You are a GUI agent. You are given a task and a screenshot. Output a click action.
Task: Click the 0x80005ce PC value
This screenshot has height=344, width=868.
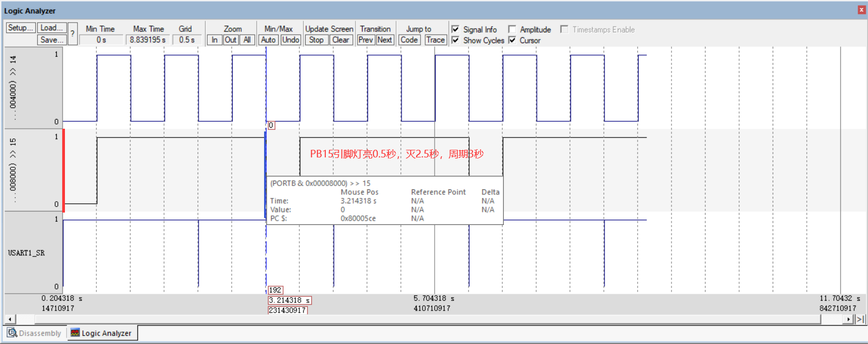pyautogui.click(x=358, y=219)
